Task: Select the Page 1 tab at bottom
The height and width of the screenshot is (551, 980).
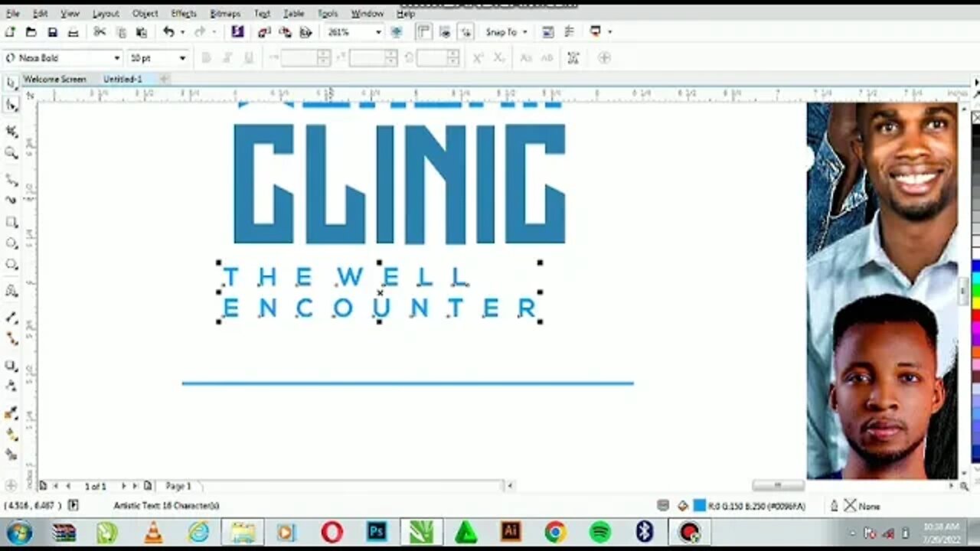Action: click(178, 486)
